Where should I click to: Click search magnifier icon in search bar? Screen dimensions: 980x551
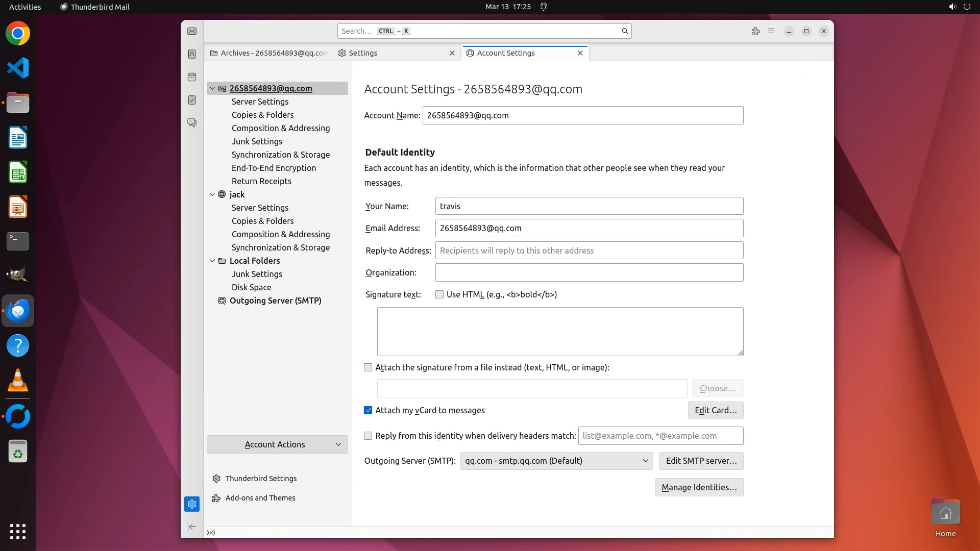[x=625, y=31]
